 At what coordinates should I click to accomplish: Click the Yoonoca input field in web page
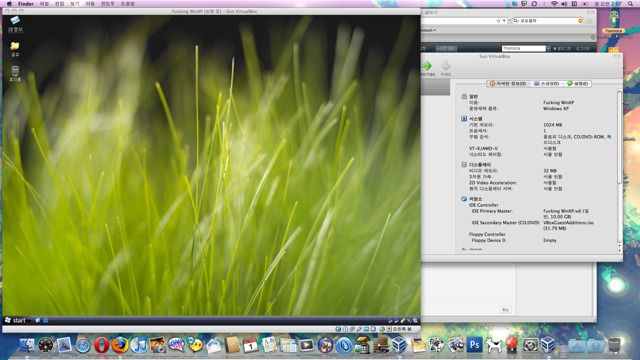coord(524,48)
